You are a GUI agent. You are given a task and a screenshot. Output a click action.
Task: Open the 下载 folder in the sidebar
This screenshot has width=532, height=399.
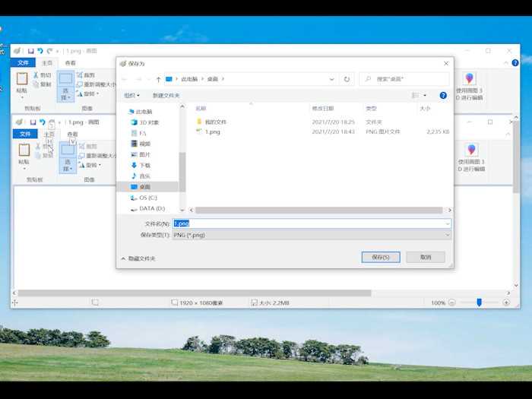(144, 165)
